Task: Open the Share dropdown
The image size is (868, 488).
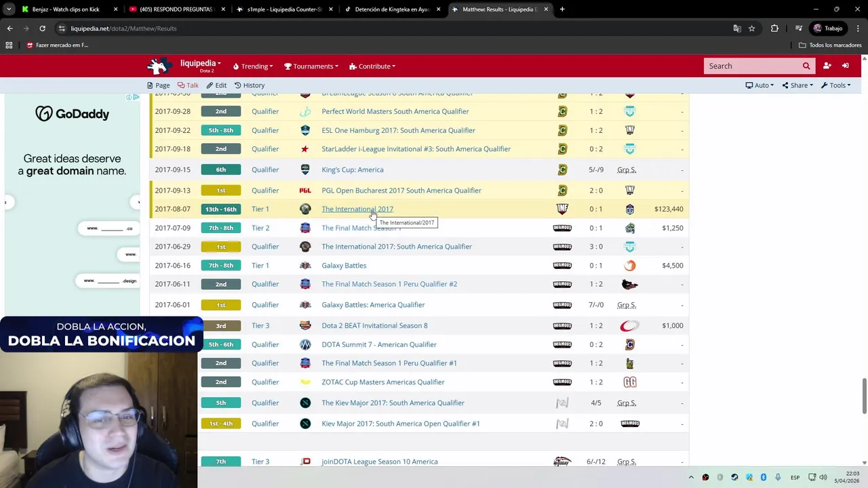Action: 797,85
